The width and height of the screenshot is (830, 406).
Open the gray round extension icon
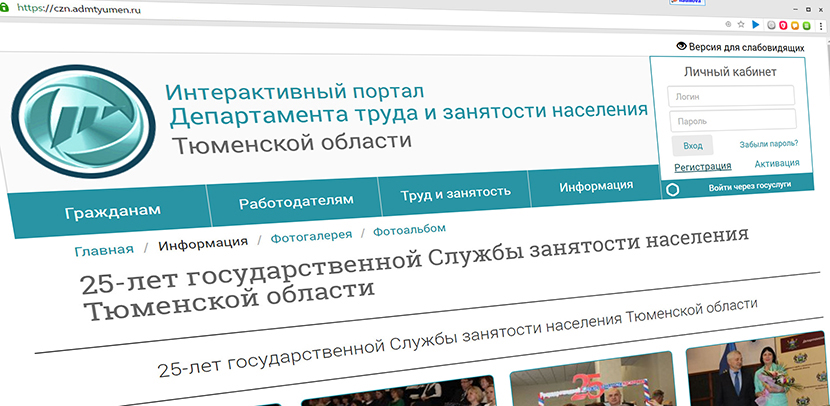pyautogui.click(x=772, y=25)
